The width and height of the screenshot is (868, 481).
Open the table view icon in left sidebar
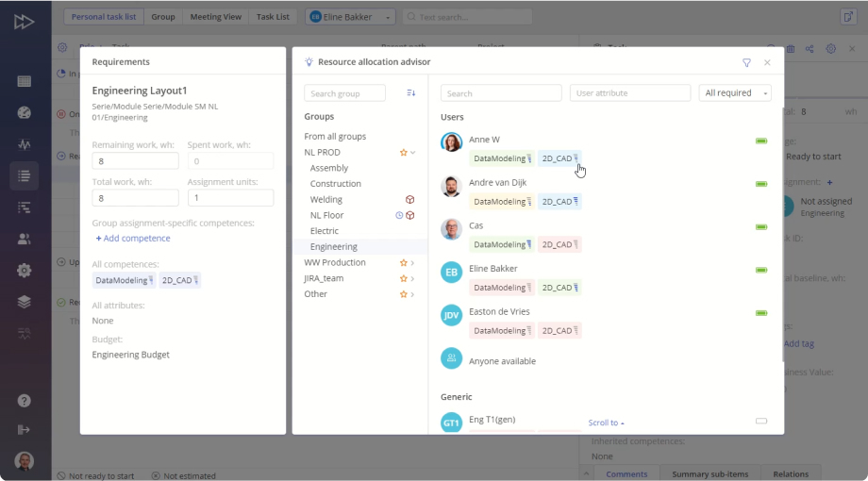[x=24, y=81]
